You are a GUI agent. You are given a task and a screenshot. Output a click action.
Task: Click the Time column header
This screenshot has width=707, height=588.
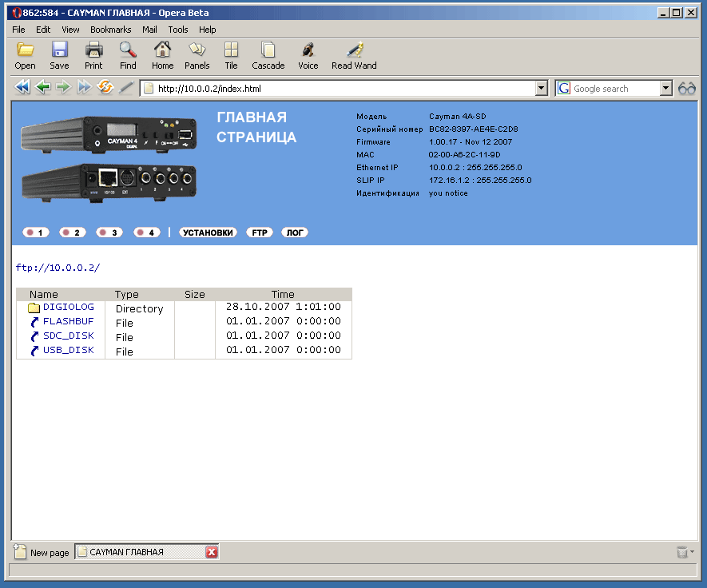(x=283, y=295)
